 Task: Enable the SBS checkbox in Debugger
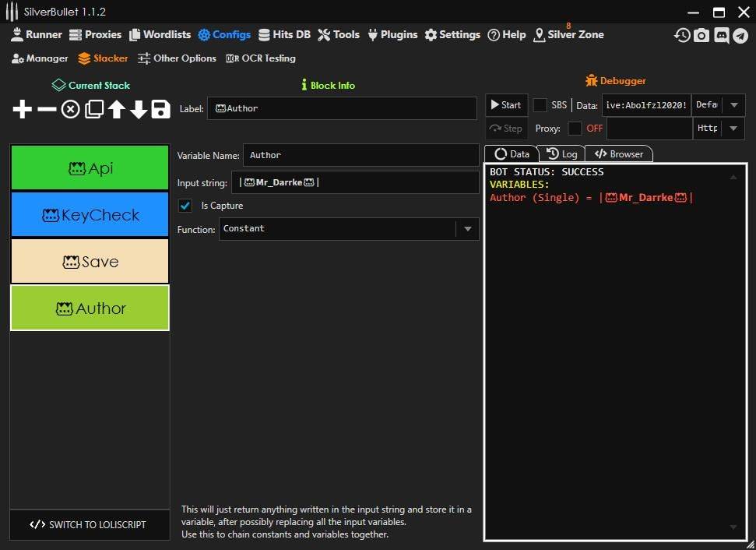point(540,105)
